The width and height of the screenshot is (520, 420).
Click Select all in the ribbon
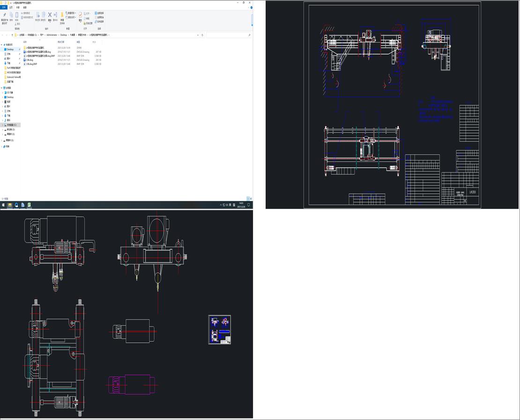99,13
